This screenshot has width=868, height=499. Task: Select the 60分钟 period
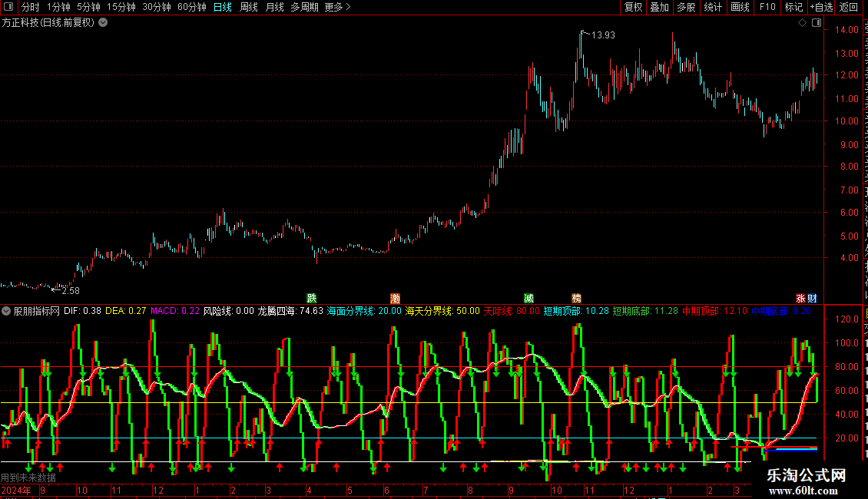192,7
